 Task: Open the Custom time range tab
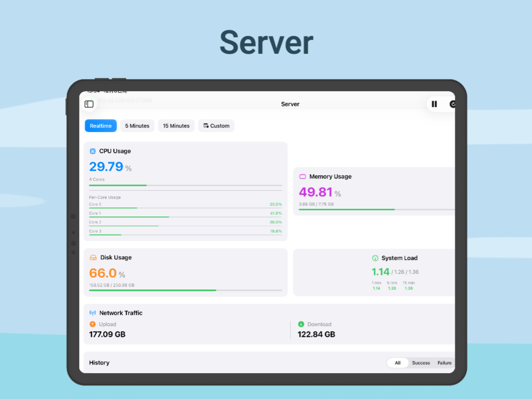216,126
